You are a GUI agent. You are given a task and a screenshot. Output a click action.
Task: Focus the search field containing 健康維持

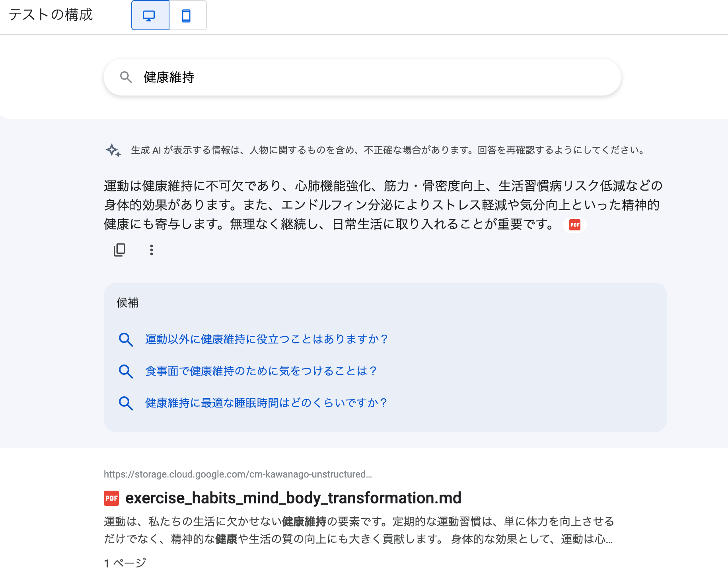[358, 77]
